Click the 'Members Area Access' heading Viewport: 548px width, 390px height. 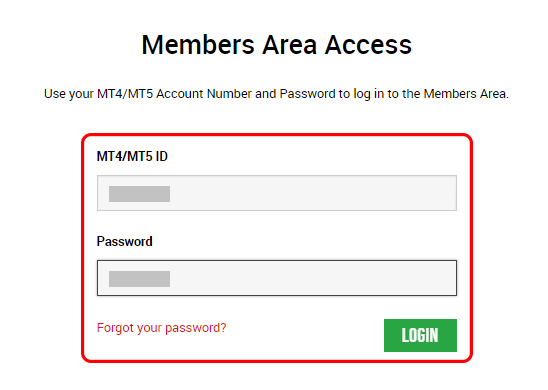click(277, 45)
